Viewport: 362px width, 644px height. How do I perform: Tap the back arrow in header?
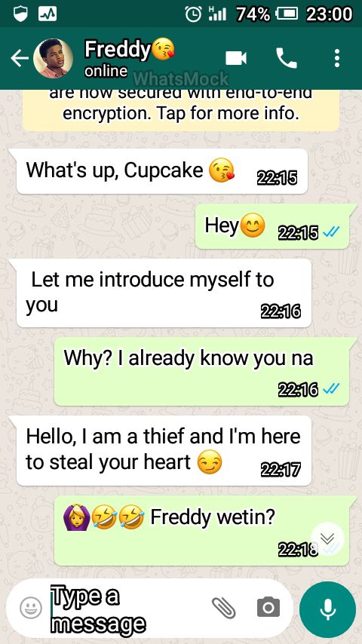(x=20, y=59)
